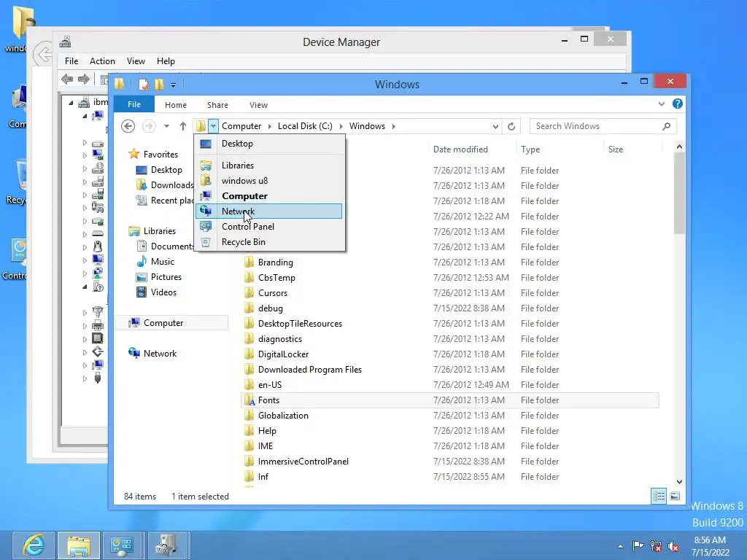Image resolution: width=747 pixels, height=560 pixels.
Task: Select Recycle Bin in the dropdown list
Action: click(x=269, y=242)
